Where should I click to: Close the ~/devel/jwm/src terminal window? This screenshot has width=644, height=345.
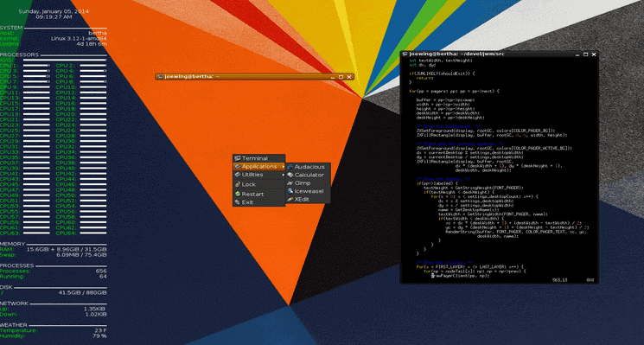click(x=594, y=54)
